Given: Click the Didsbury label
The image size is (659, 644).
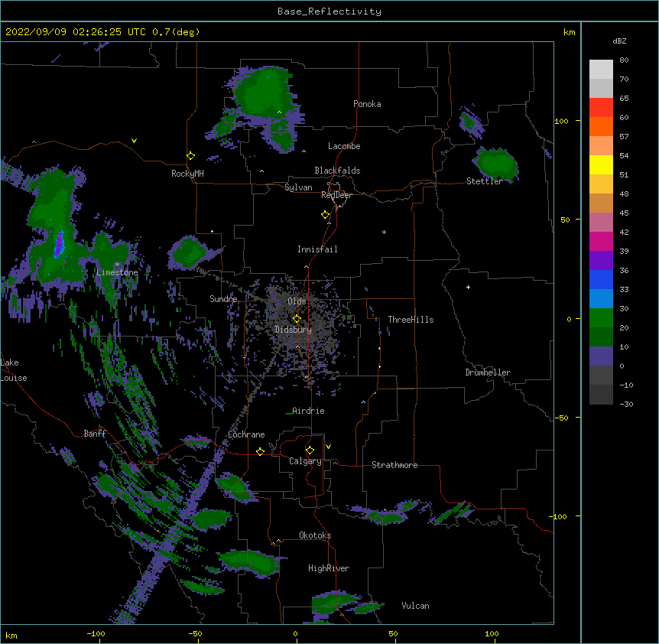Looking at the screenshot, I should pos(294,330).
